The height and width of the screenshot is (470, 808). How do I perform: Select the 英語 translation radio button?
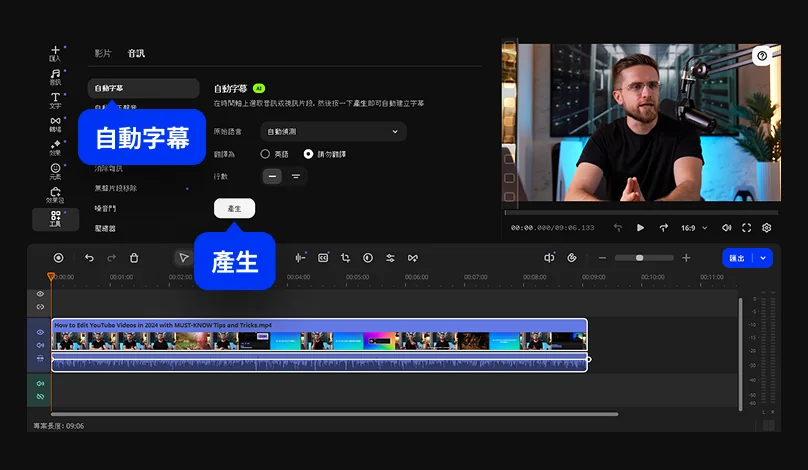[265, 154]
